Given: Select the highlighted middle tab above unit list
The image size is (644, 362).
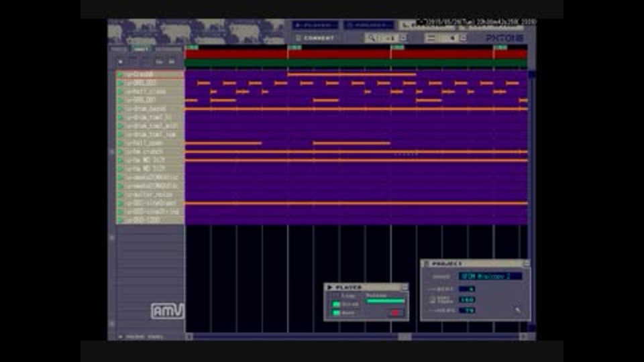Looking at the screenshot, I should (141, 49).
